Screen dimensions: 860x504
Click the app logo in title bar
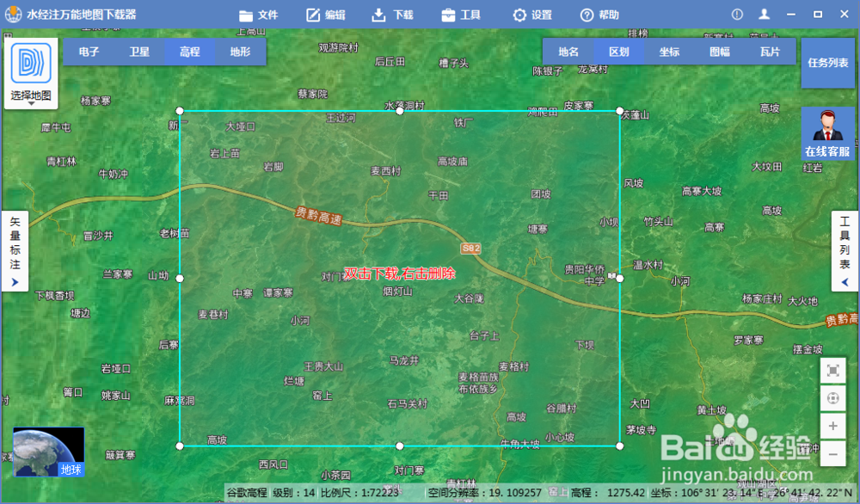[x=13, y=15]
